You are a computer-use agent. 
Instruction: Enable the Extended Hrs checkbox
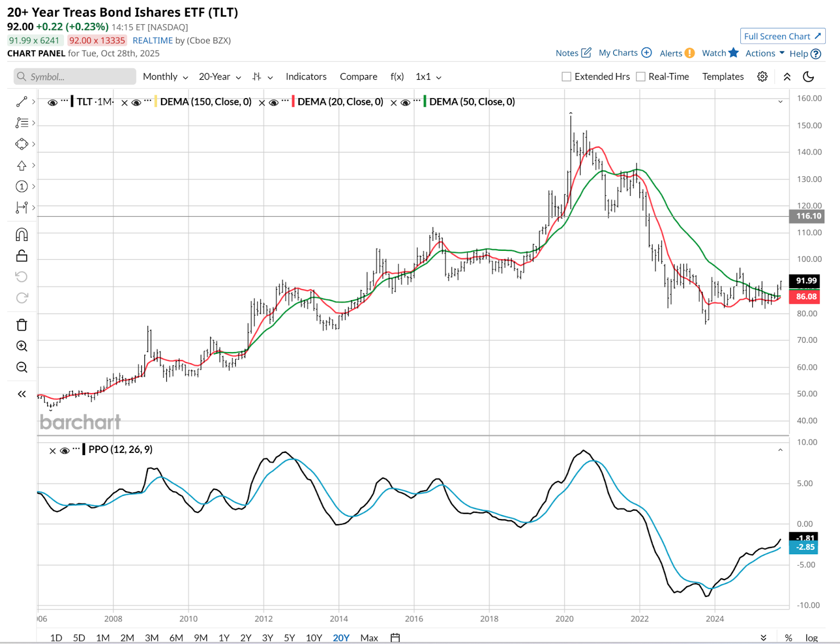point(566,77)
